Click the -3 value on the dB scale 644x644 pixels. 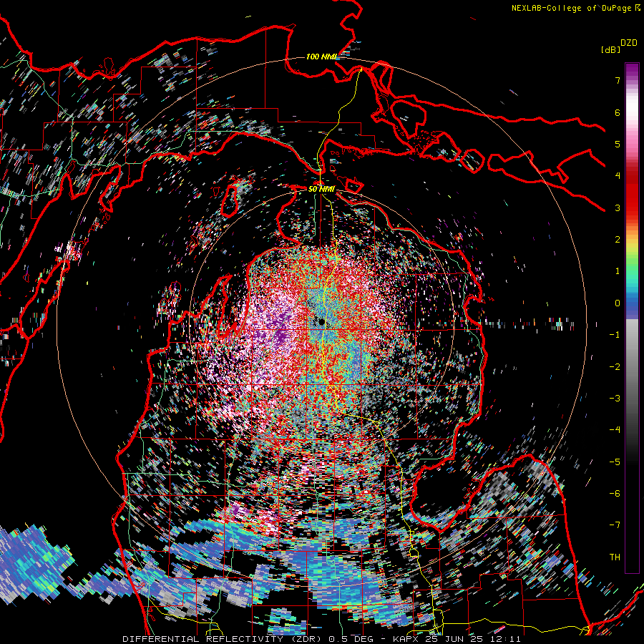click(x=615, y=398)
